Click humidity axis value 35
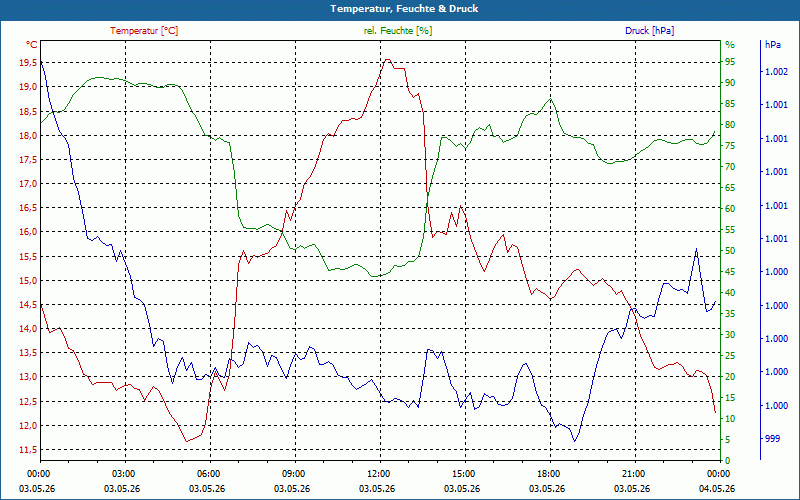 tap(730, 314)
